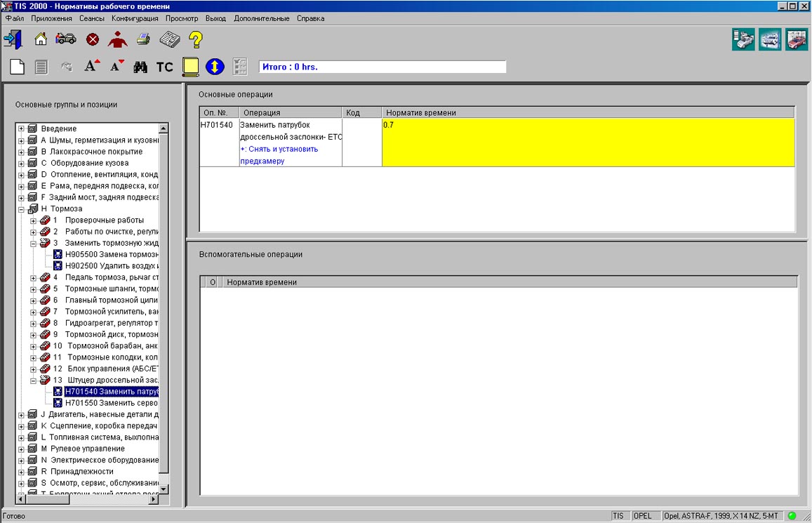Click the blank new page icon

pyautogui.click(x=17, y=67)
